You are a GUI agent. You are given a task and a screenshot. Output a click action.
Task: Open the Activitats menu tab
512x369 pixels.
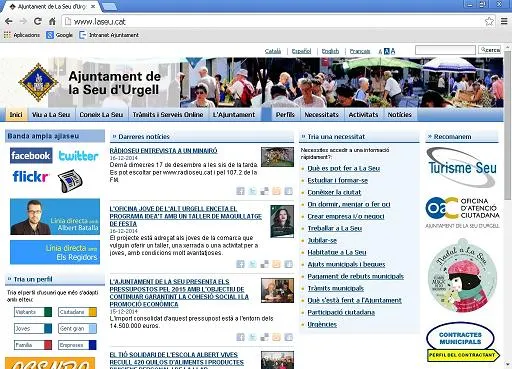(363, 115)
